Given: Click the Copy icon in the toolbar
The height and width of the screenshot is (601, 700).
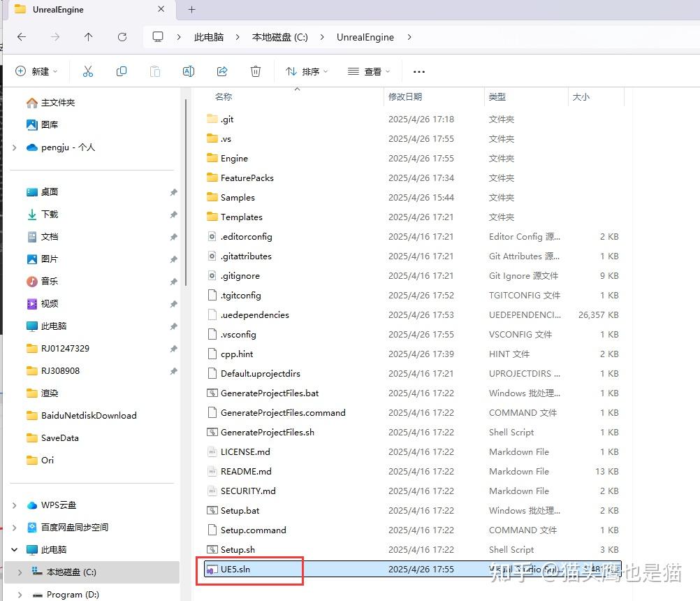Looking at the screenshot, I should click(x=122, y=71).
